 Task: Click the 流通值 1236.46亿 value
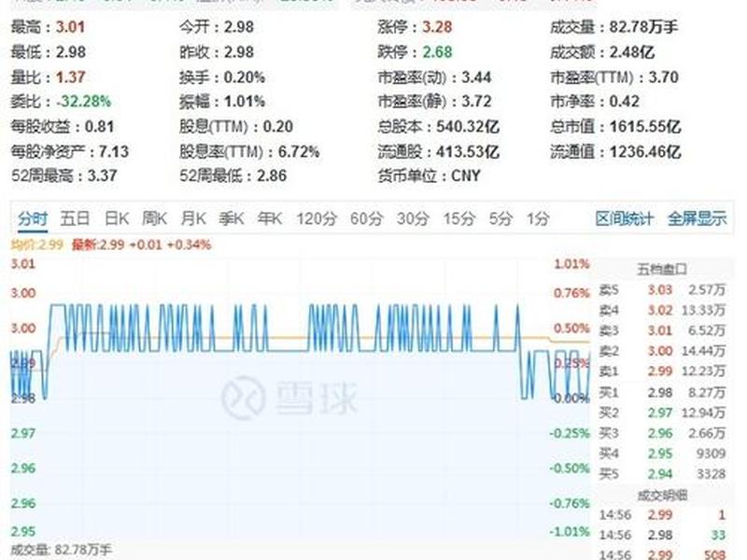click(x=645, y=152)
